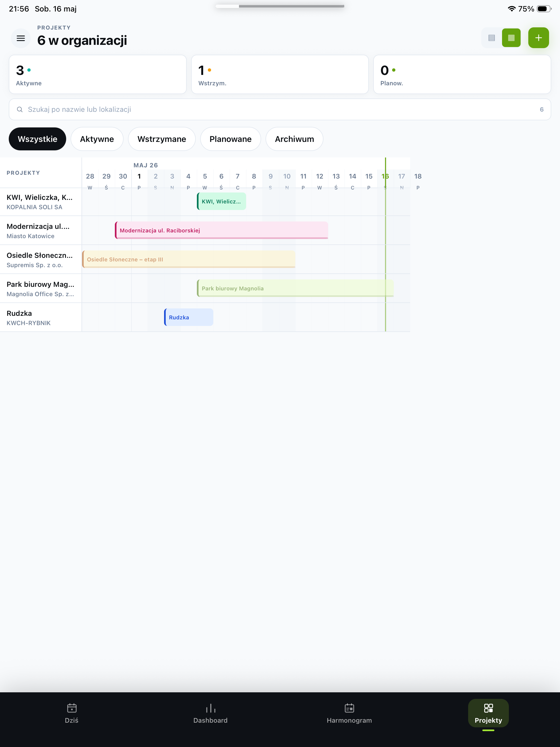Tap date 11 in timeline header
The image size is (560, 747).
(x=303, y=176)
